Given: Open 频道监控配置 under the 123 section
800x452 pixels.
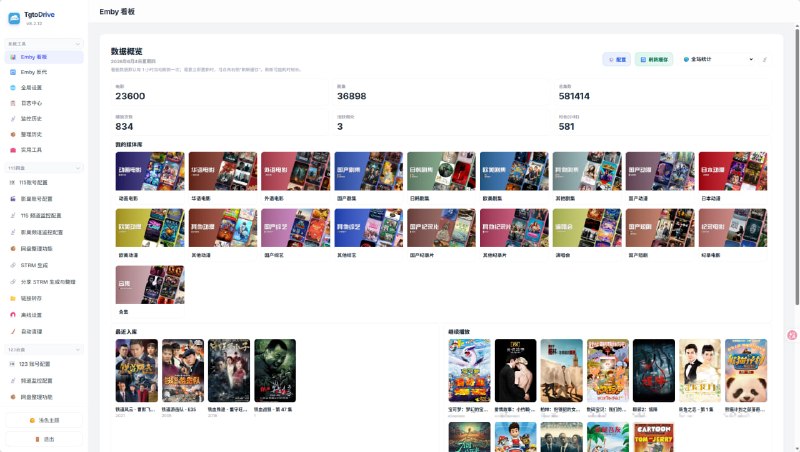Looking at the screenshot, I should [x=44, y=381].
